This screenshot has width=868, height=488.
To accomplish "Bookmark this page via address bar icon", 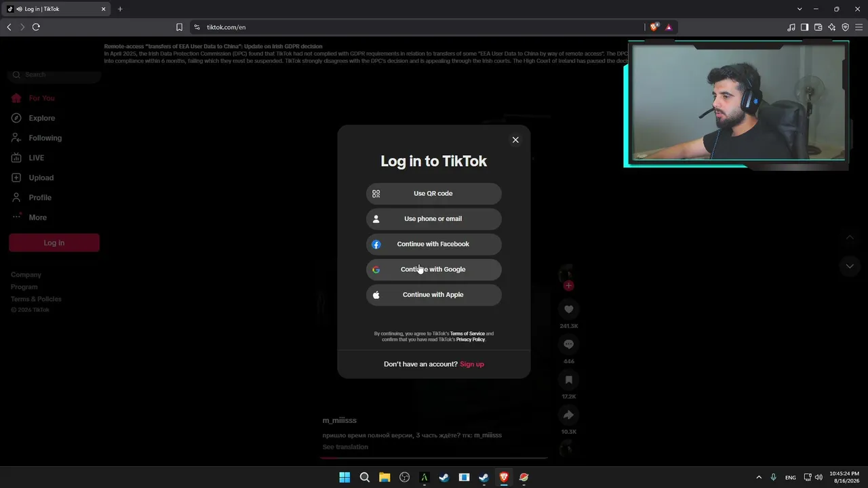I will (x=179, y=27).
